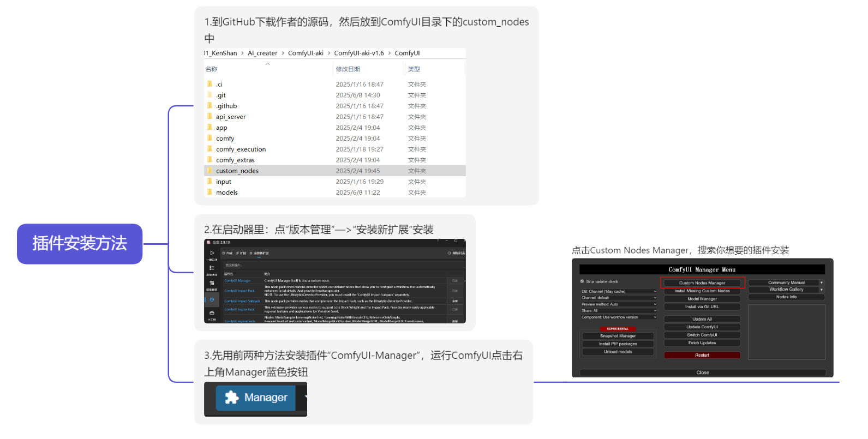Click the Install via Git URL button

(702, 307)
